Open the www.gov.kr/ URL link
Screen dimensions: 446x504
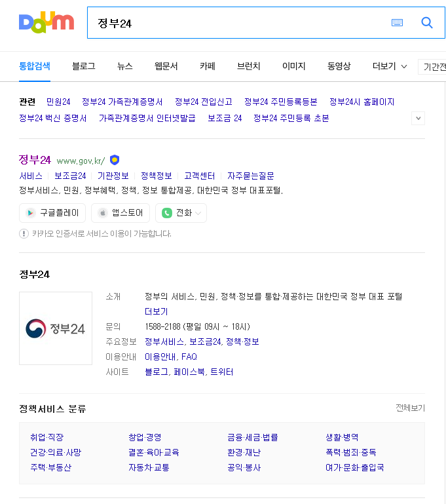[x=81, y=161]
